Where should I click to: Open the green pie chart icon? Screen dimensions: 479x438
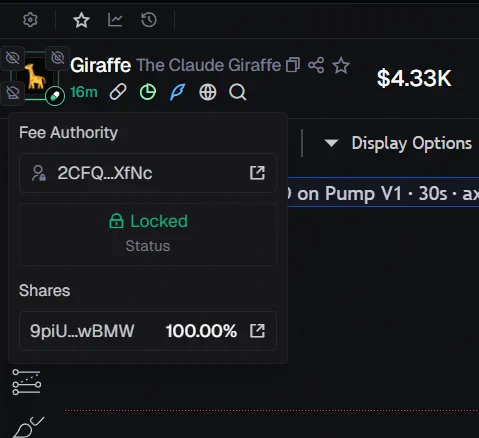[148, 92]
